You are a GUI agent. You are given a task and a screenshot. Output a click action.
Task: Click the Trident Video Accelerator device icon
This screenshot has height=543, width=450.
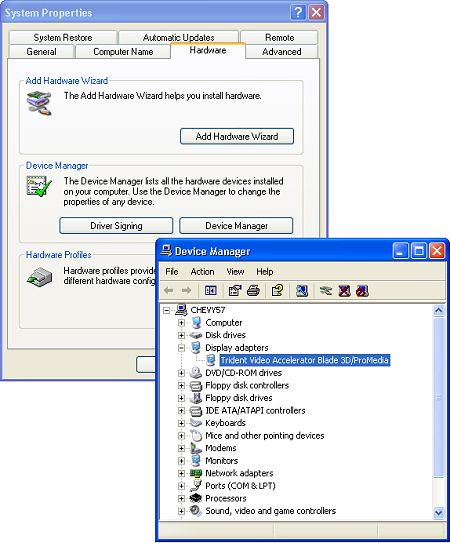pyautogui.click(x=211, y=360)
